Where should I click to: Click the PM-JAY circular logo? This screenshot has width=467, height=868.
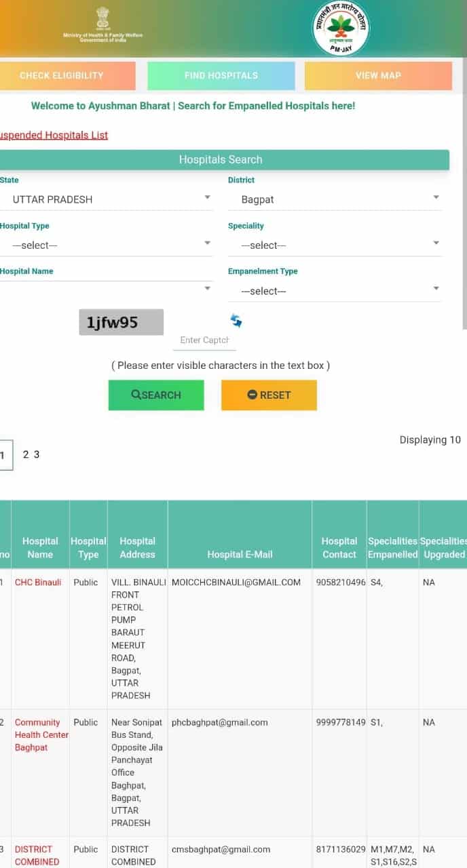pos(341,28)
